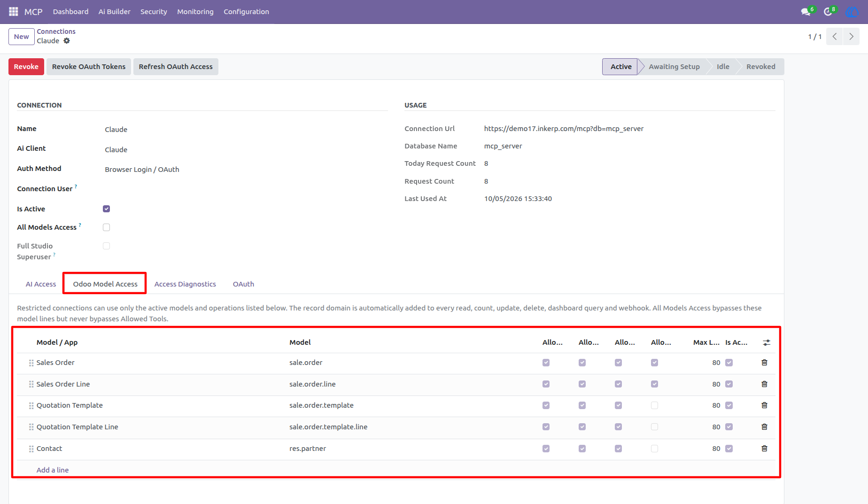This screenshot has width=868, height=504.
Task: Open the conversations chat icon
Action: 806,12
